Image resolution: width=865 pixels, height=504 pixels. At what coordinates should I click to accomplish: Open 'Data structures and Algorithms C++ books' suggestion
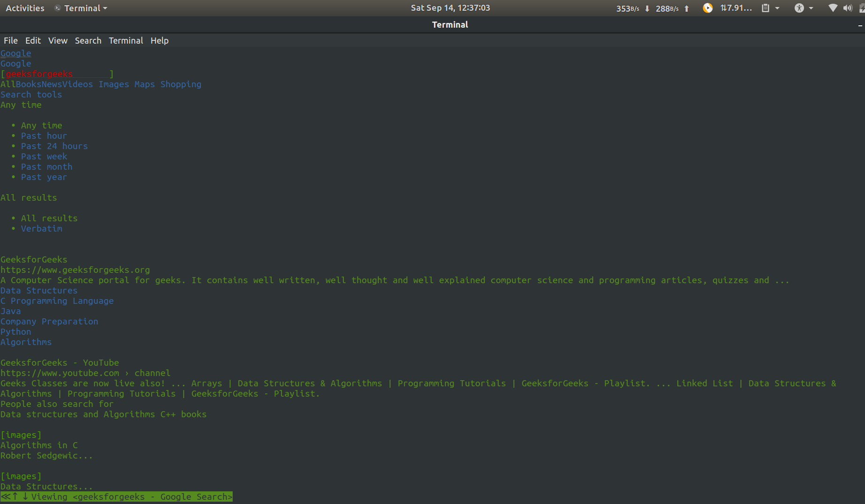click(x=104, y=414)
